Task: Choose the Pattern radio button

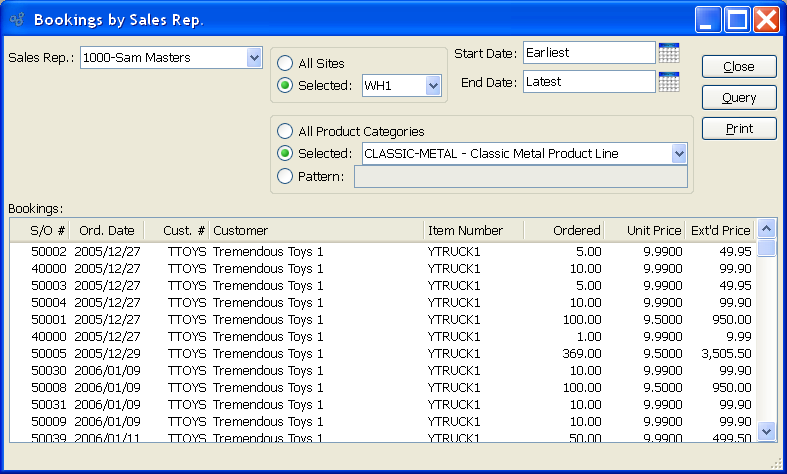Action: 285,177
